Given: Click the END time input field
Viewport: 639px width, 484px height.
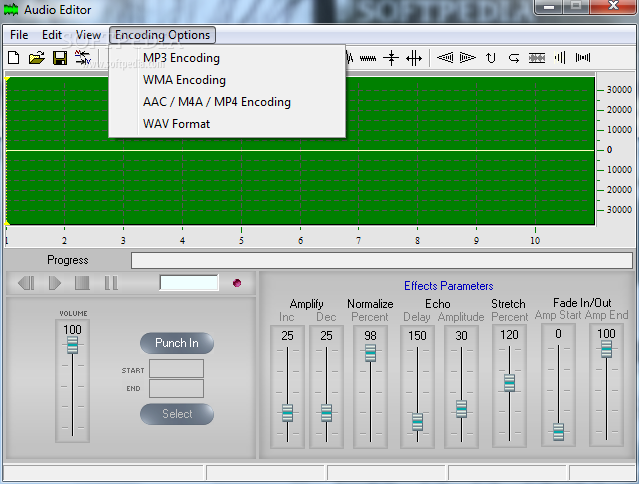Looking at the screenshot, I should click(176, 388).
